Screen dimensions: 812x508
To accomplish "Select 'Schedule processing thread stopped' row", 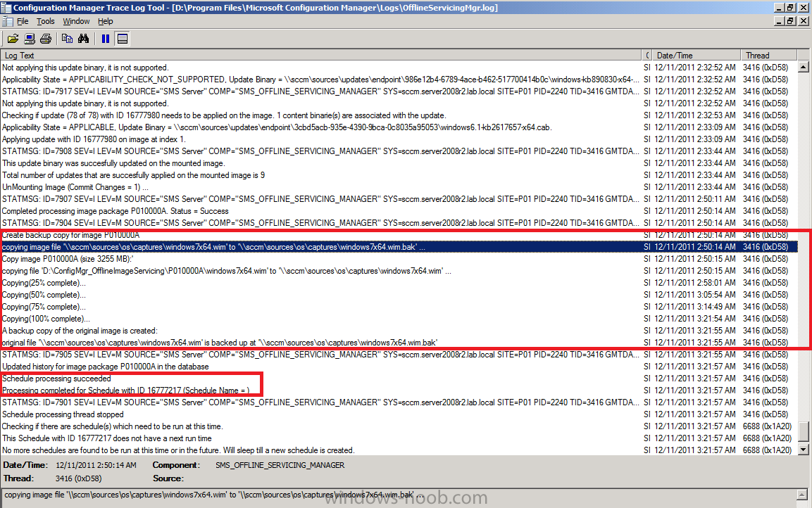I will click(399, 414).
